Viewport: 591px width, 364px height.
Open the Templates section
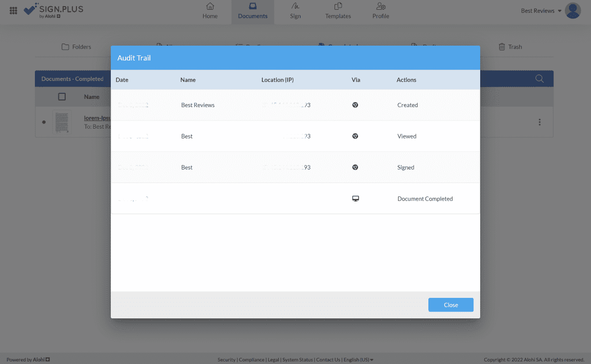pos(338,11)
